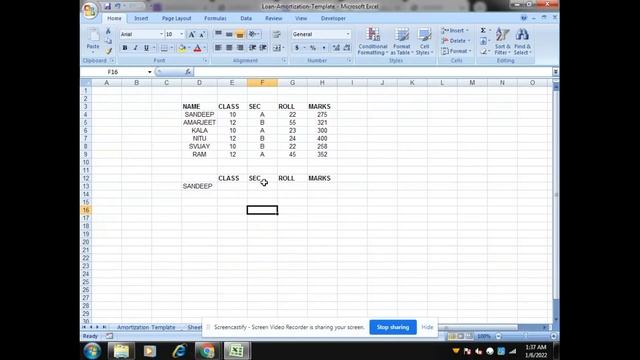Open the font size 10 dropdown

click(x=182, y=34)
